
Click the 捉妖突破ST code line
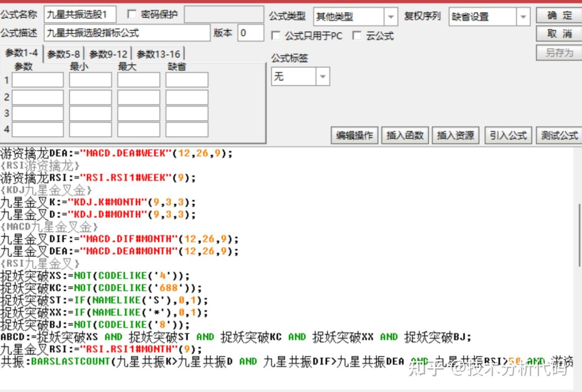104,300
